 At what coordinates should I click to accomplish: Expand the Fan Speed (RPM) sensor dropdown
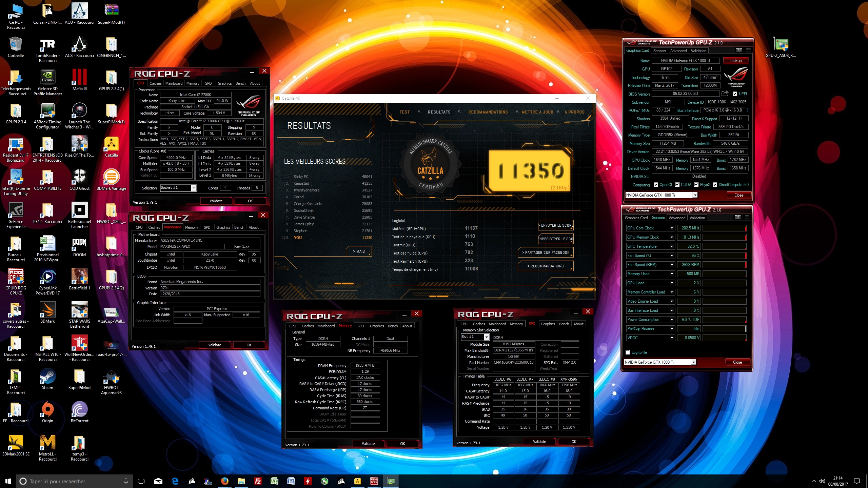click(671, 265)
